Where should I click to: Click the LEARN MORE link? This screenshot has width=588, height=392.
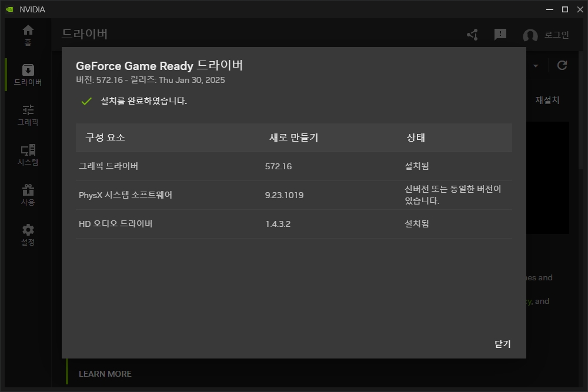coord(105,374)
